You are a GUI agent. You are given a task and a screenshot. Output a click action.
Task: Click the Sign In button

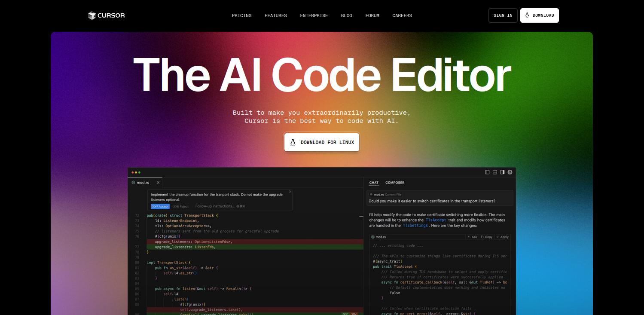point(503,15)
